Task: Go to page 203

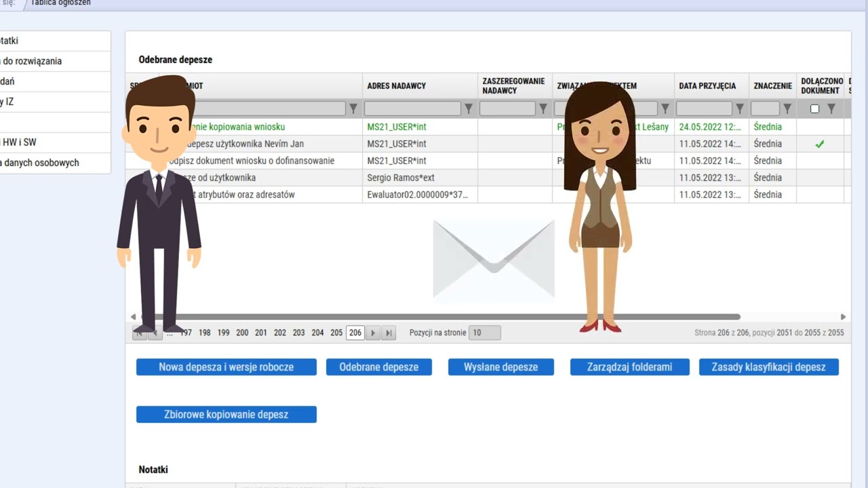Action: [299, 333]
